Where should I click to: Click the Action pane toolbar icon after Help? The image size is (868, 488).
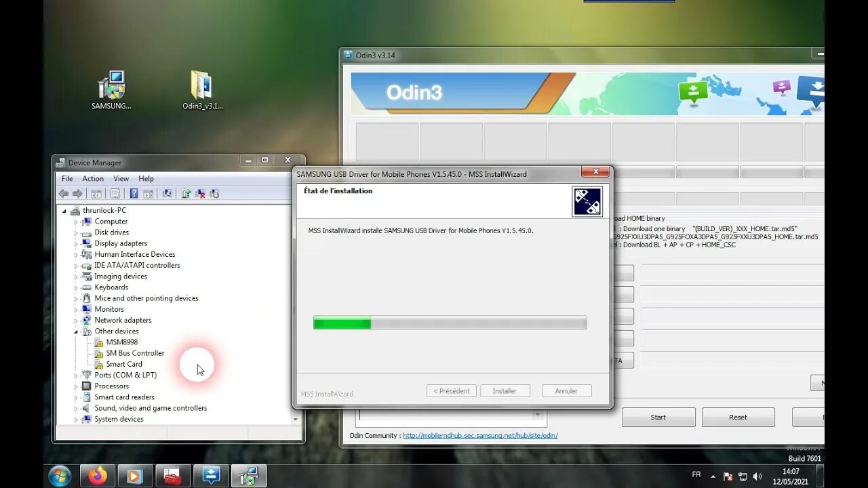pos(148,194)
